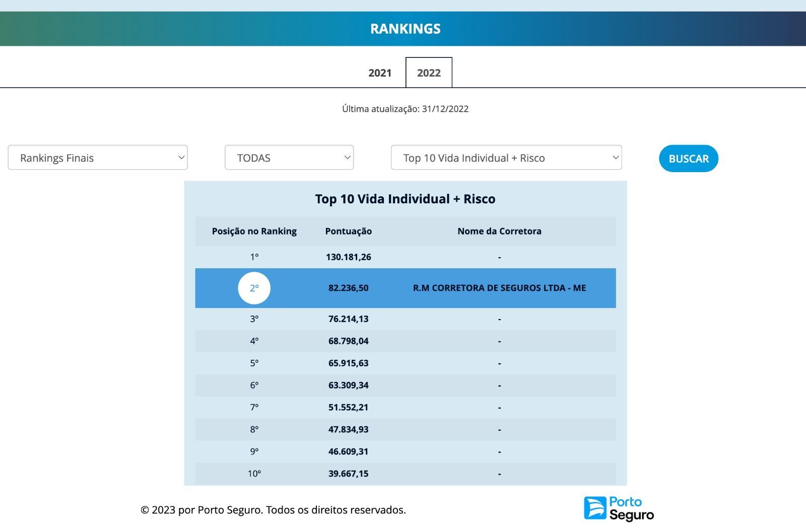Click the Posição no Ranking column header
806x532 pixels.
tap(254, 232)
